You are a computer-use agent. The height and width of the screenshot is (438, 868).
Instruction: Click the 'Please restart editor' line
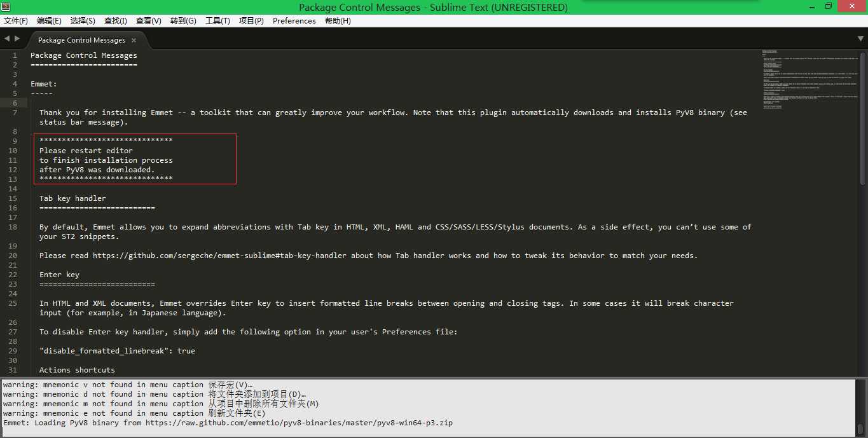pyautogui.click(x=86, y=151)
